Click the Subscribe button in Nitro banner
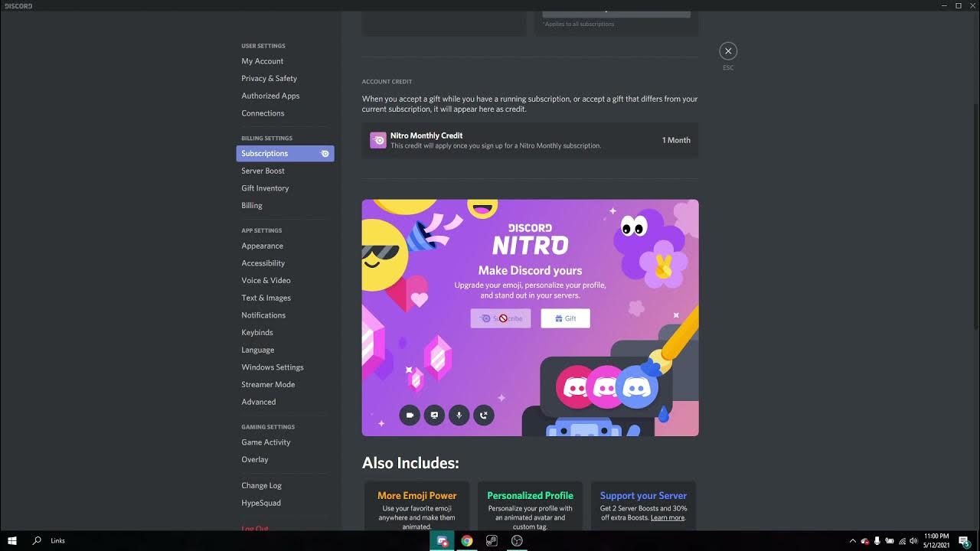Image resolution: width=980 pixels, height=551 pixels. click(x=501, y=318)
